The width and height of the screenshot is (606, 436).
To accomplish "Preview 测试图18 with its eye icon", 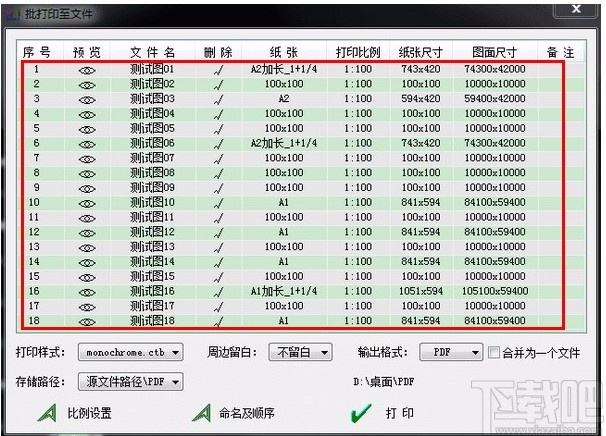I will [87, 322].
